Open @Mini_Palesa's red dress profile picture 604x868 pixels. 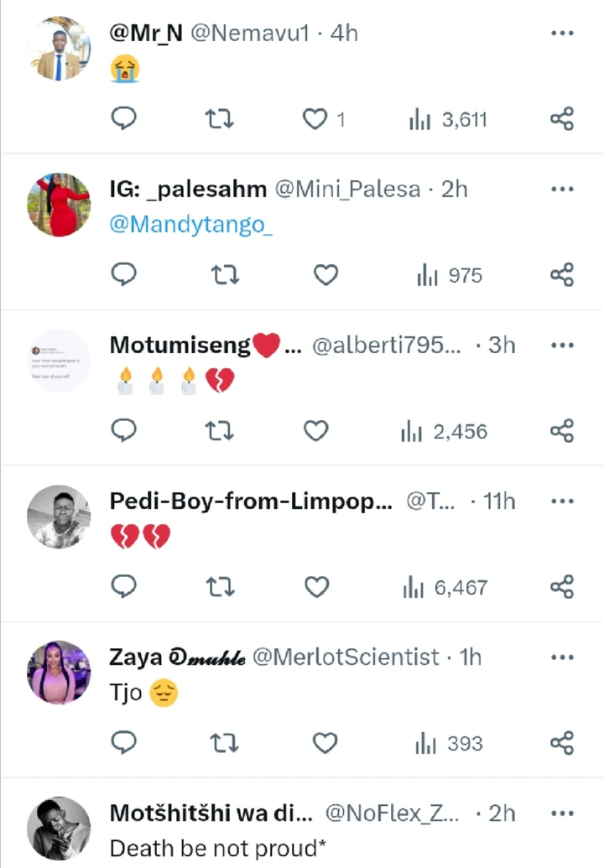click(59, 205)
